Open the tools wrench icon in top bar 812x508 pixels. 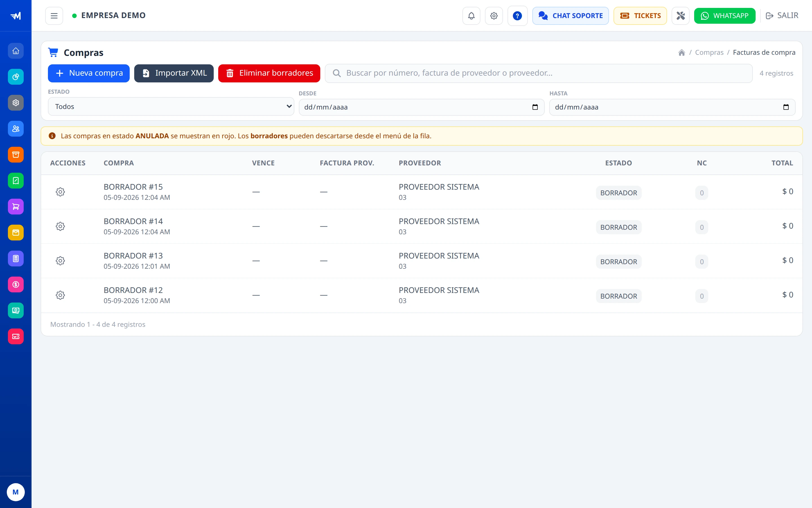point(680,16)
